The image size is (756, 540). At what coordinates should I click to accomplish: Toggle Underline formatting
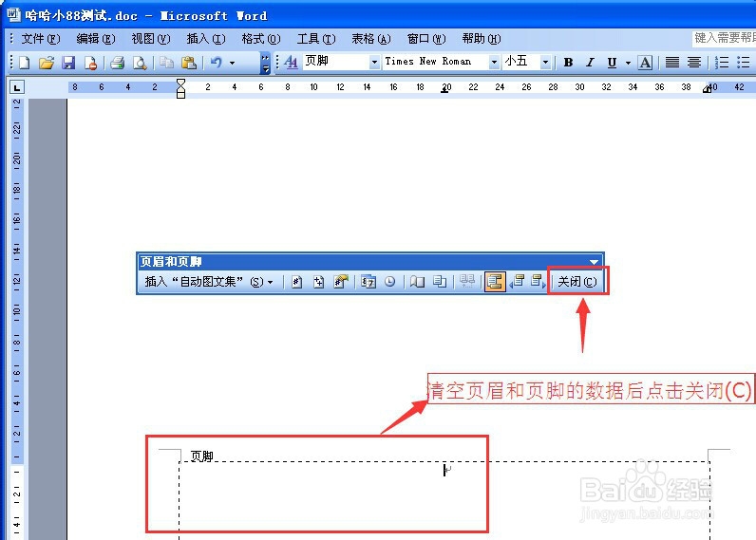coord(612,62)
